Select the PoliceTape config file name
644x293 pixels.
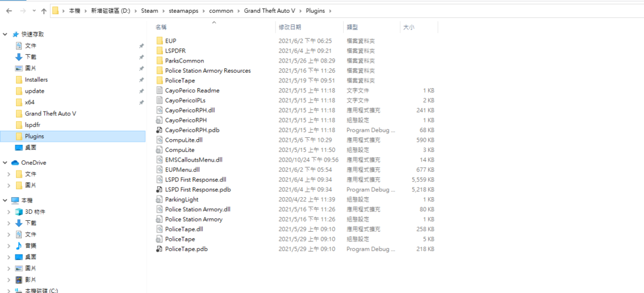[x=180, y=239]
